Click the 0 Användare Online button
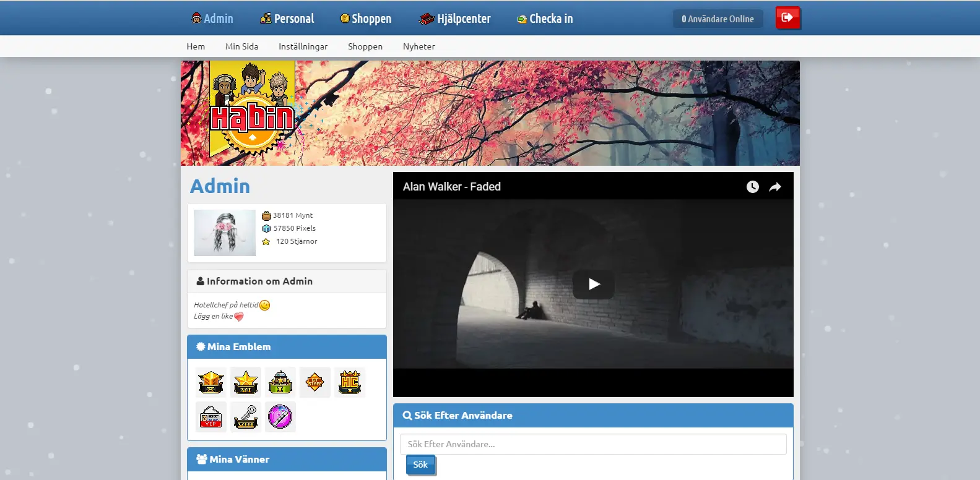This screenshot has width=980, height=480. click(x=718, y=19)
